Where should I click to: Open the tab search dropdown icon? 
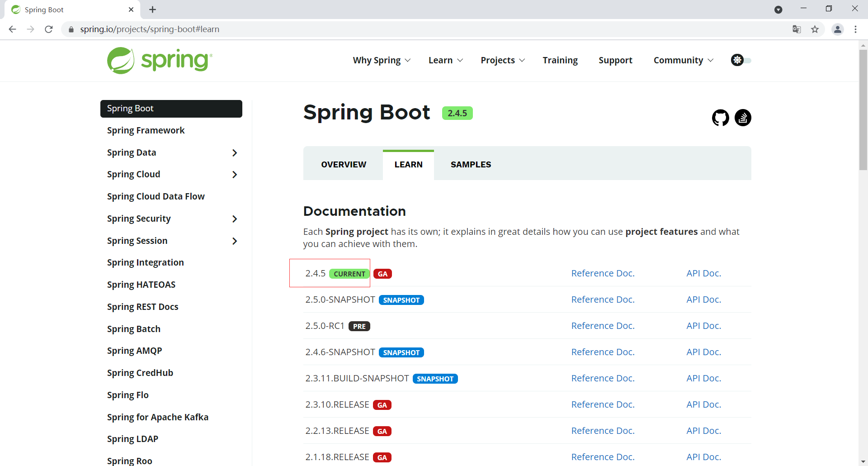778,10
